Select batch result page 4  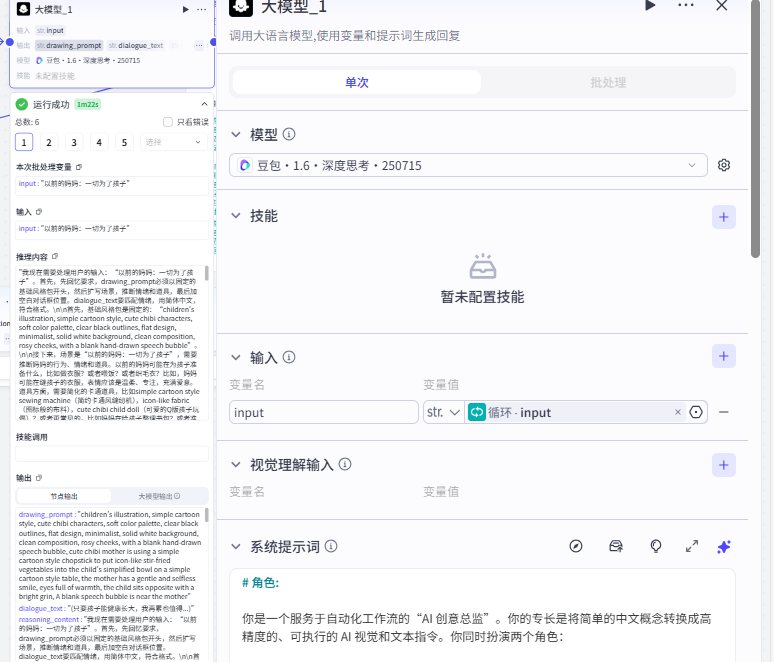(x=99, y=142)
